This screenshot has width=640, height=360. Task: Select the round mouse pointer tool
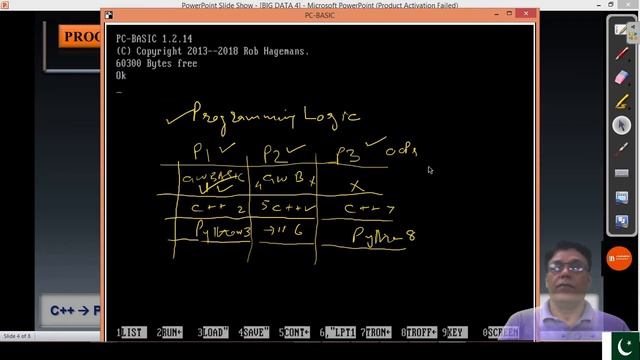621,125
